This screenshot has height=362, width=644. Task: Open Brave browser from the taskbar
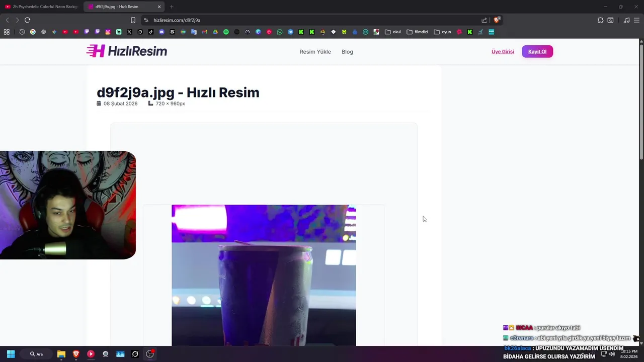coord(76,354)
